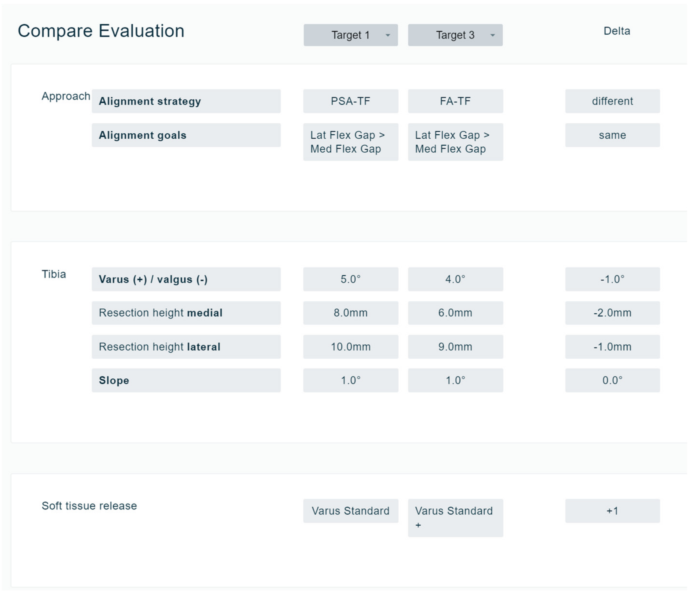
Task: Click the -2.0mm delta value
Action: click(612, 313)
